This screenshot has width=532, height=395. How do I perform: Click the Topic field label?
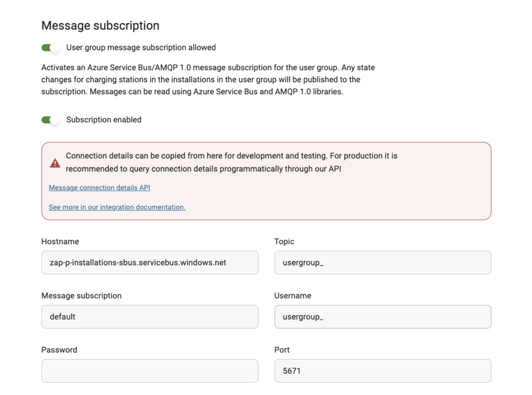[284, 242]
